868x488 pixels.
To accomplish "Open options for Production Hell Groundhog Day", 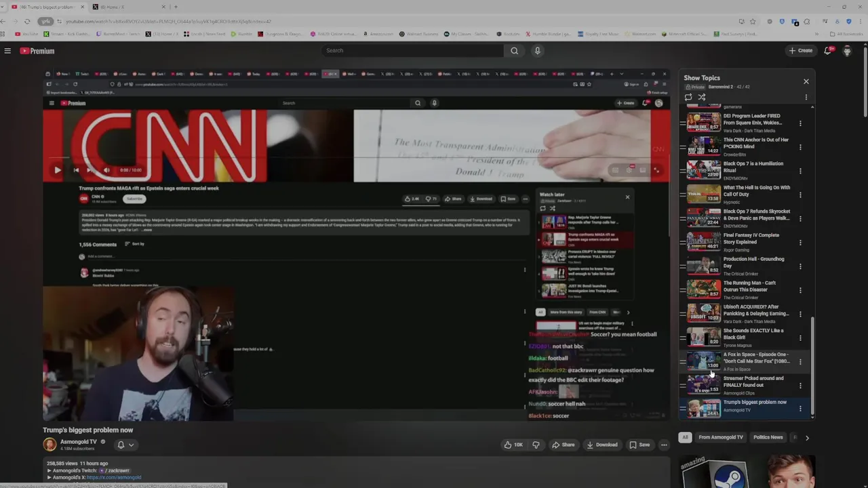I will pos(800,266).
